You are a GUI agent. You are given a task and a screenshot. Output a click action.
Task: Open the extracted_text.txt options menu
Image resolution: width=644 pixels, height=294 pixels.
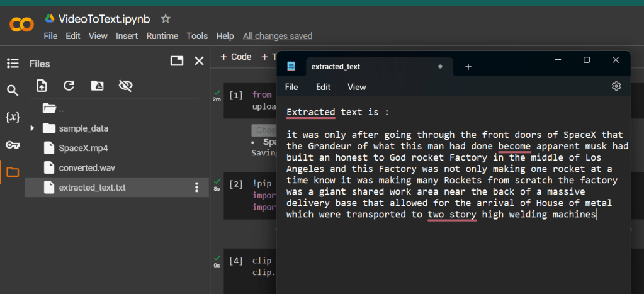[196, 188]
